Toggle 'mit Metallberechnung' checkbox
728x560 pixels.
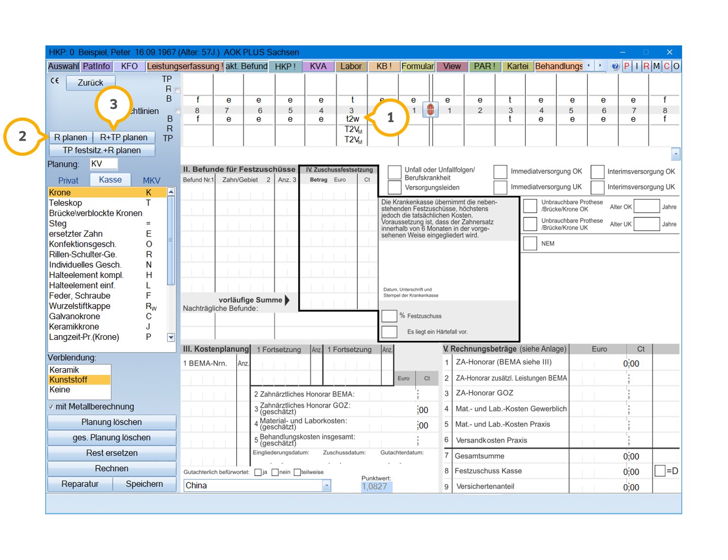click(x=51, y=407)
